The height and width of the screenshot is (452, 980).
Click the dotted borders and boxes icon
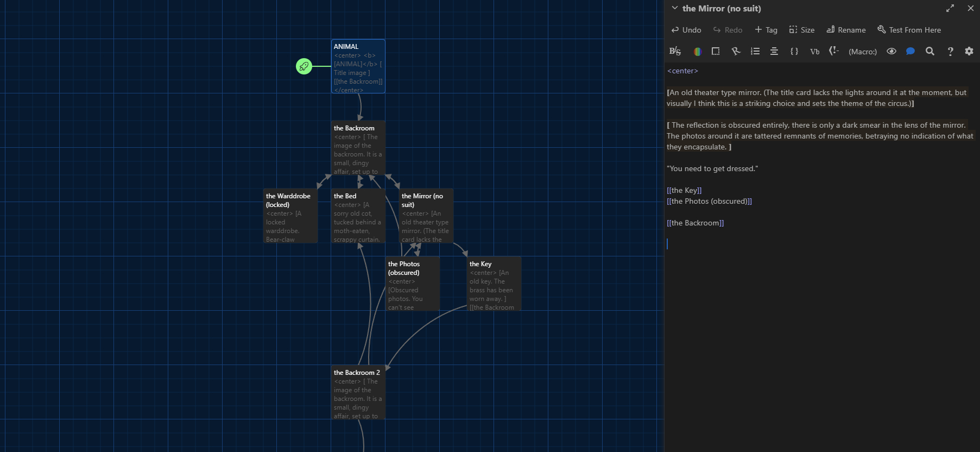pos(716,51)
